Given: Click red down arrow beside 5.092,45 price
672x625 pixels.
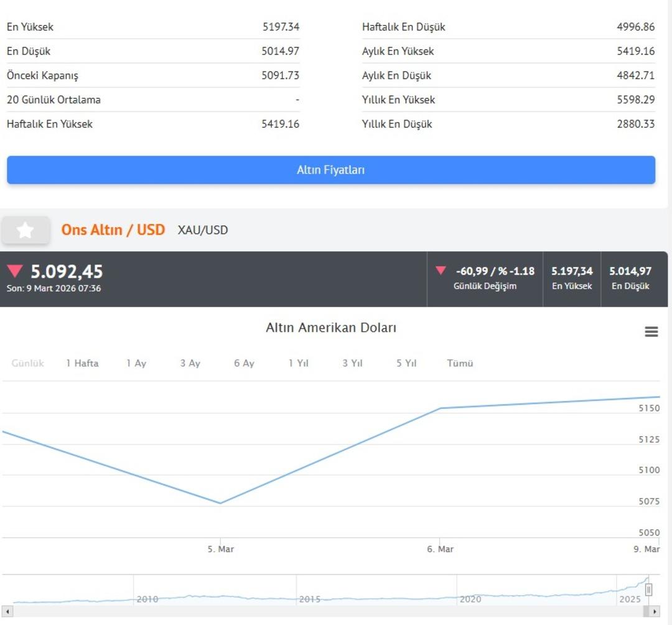Looking at the screenshot, I should 15,271.
